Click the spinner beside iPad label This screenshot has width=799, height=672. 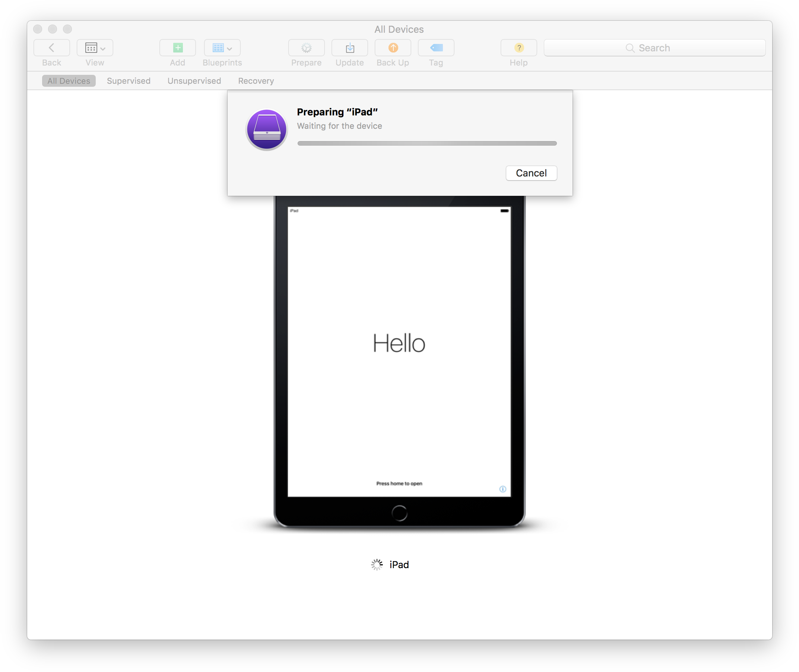(x=377, y=564)
